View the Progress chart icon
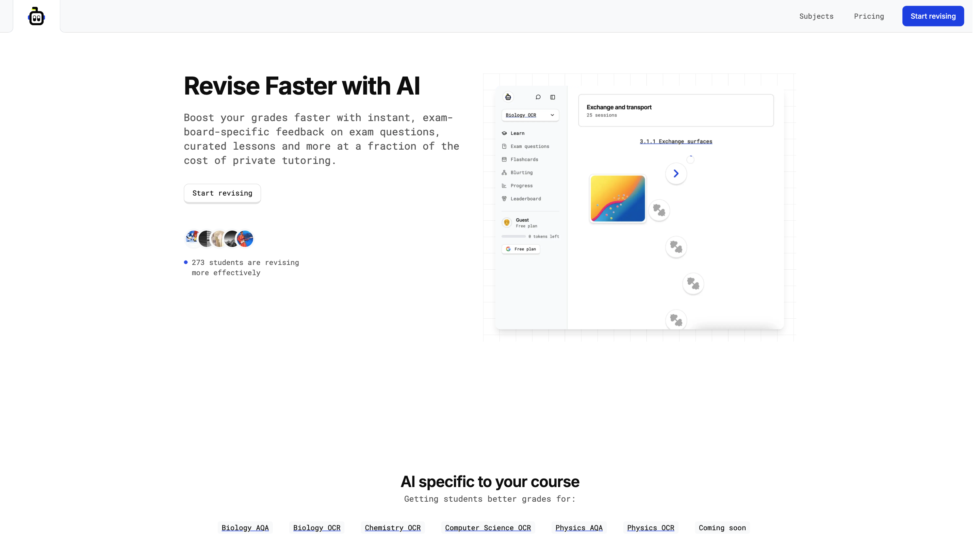Image resolution: width=980 pixels, height=551 pixels. [x=504, y=186]
